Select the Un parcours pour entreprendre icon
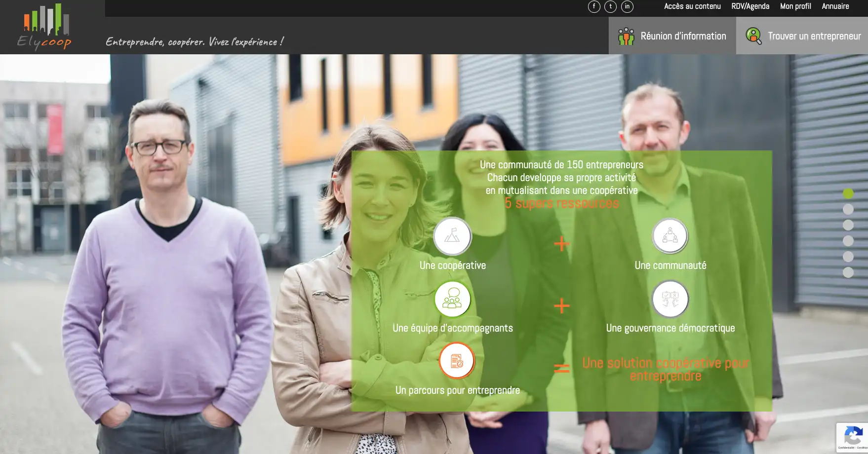 (457, 361)
